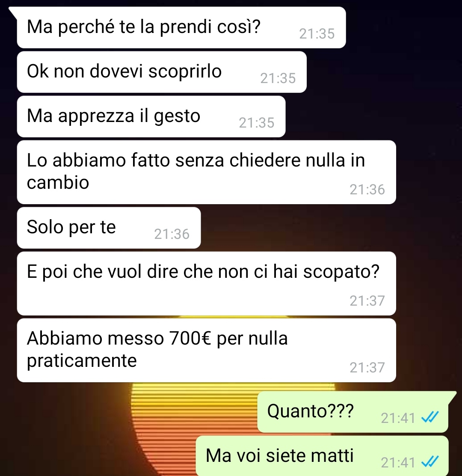The width and height of the screenshot is (462, 476).
Task: Click the 21:41 timestamp on "Quanto???"
Action: (398, 418)
